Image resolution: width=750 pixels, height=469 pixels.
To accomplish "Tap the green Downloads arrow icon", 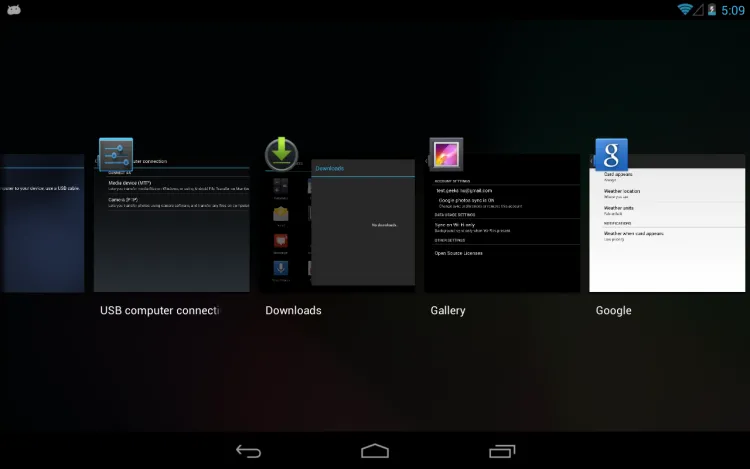I will (281, 154).
